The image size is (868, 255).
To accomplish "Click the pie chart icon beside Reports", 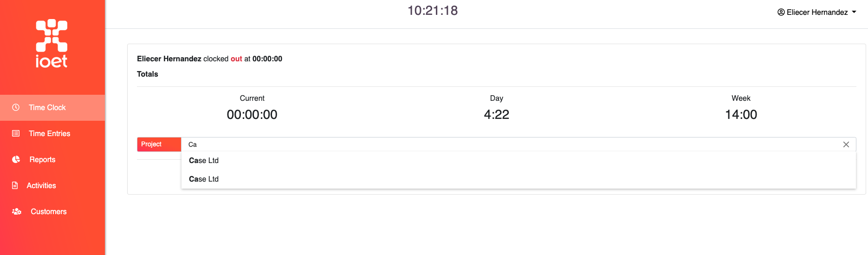I will [16, 159].
